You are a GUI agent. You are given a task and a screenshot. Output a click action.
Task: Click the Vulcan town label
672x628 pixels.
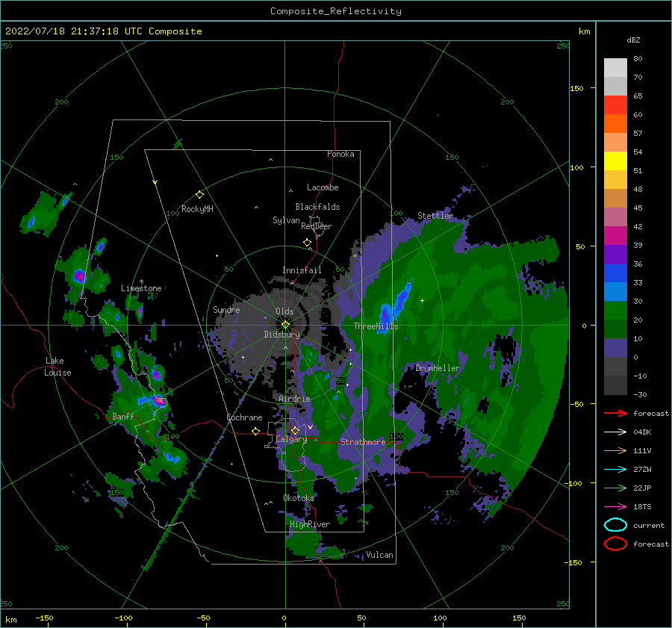[380, 555]
